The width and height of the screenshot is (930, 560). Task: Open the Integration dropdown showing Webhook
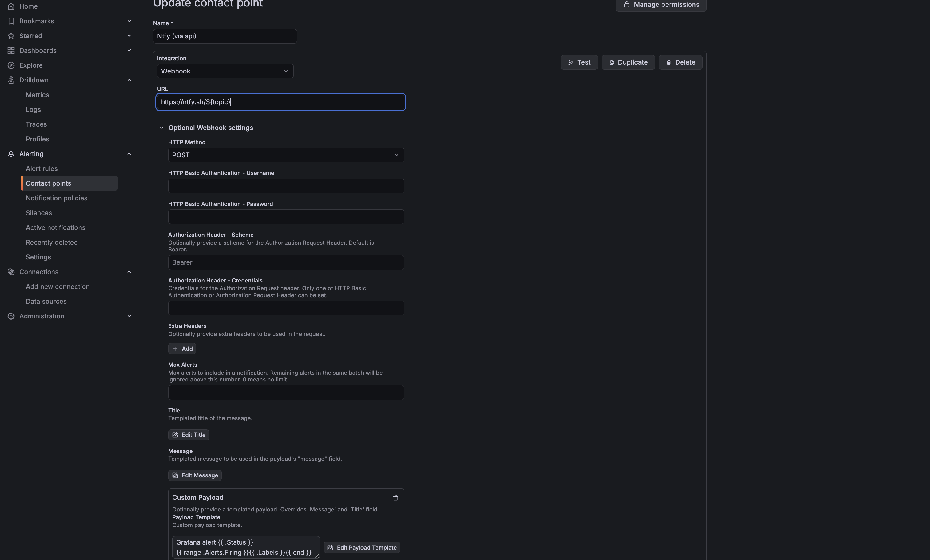point(225,71)
